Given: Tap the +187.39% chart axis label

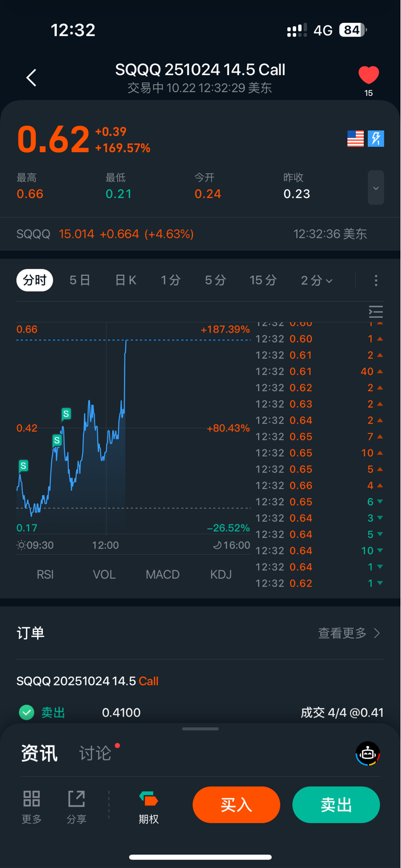Looking at the screenshot, I should (225, 329).
